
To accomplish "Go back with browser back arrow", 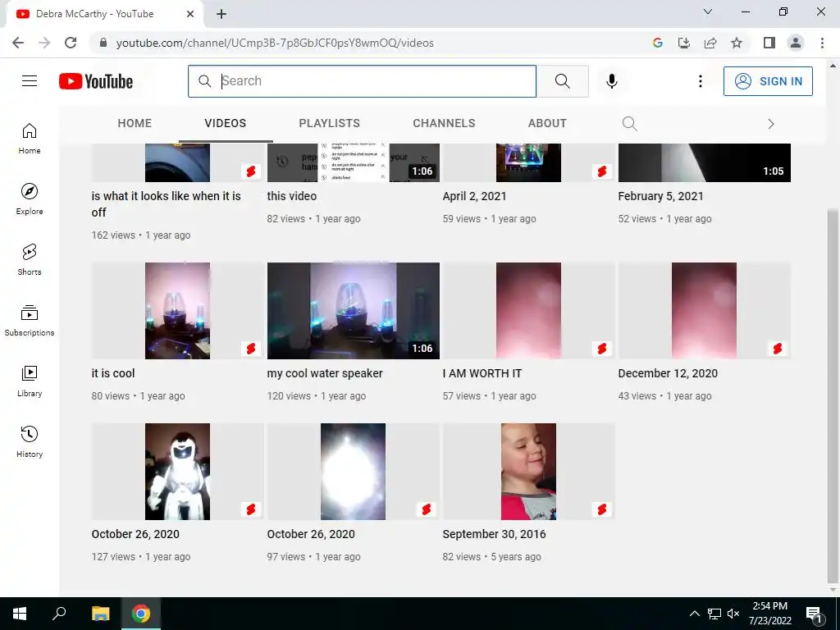I will pyautogui.click(x=18, y=43).
